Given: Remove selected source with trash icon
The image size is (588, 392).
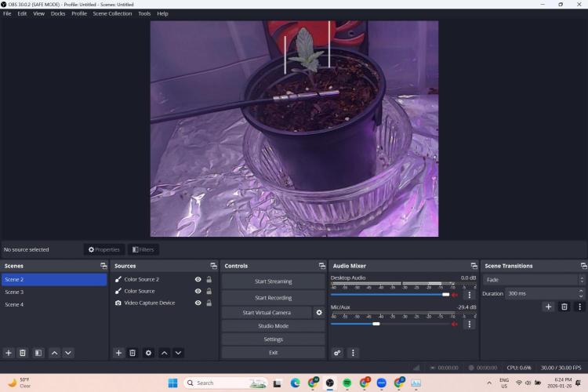Looking at the screenshot, I should 132,353.
